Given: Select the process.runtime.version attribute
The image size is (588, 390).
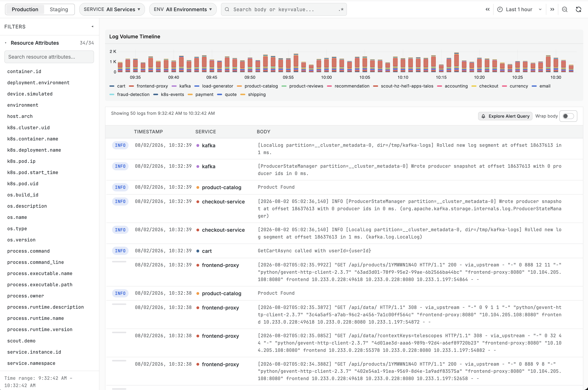Looking at the screenshot, I should click(x=40, y=329).
